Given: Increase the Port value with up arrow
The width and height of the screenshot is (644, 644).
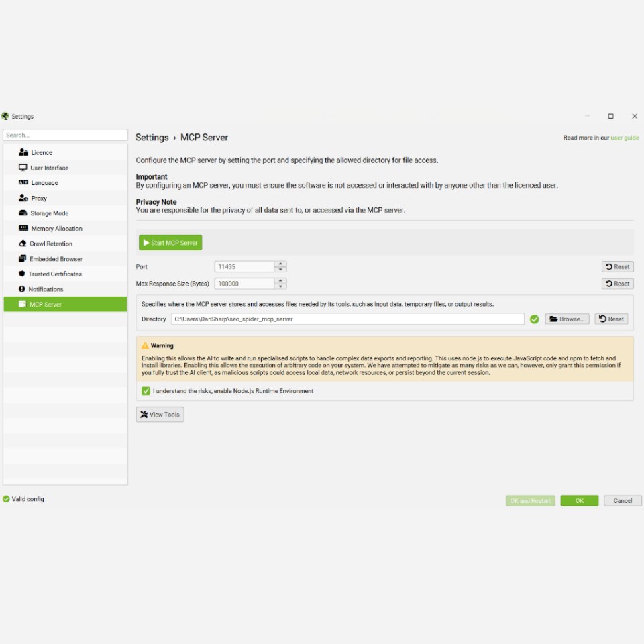Looking at the screenshot, I should pyautogui.click(x=280, y=264).
